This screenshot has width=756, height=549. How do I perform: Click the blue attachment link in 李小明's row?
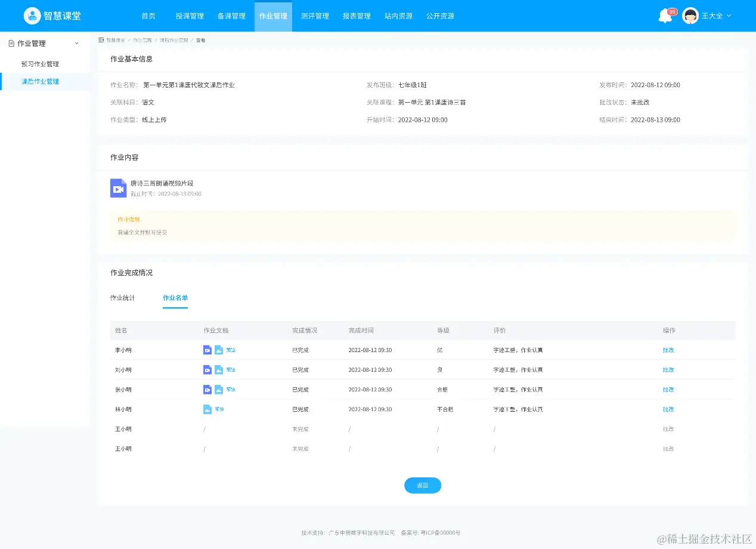pyautogui.click(x=231, y=350)
